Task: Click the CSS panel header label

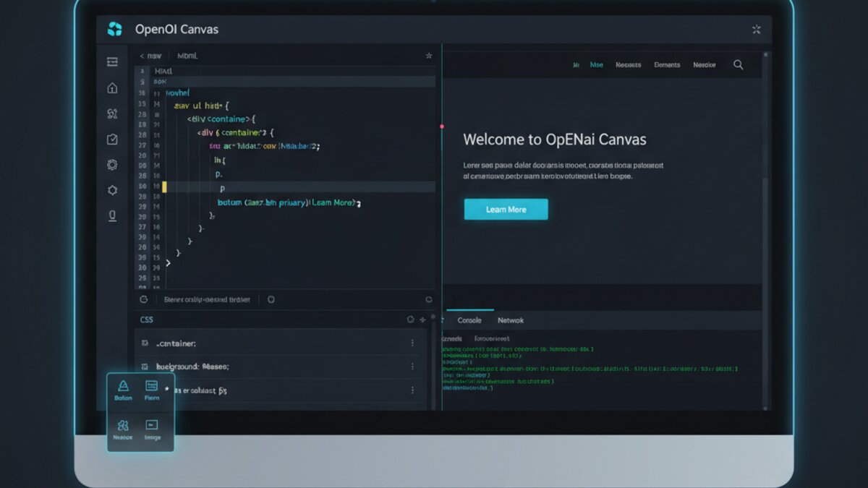Action: 146,319
